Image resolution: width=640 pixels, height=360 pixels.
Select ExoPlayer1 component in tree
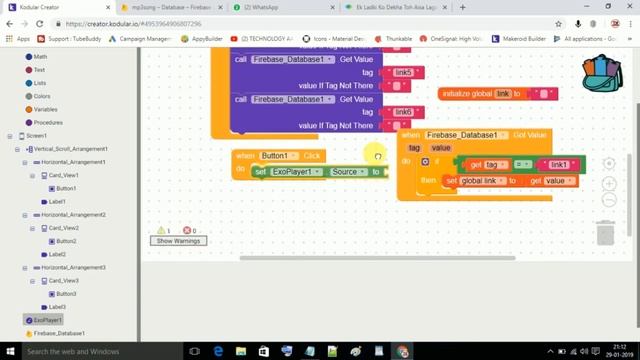click(x=43, y=320)
